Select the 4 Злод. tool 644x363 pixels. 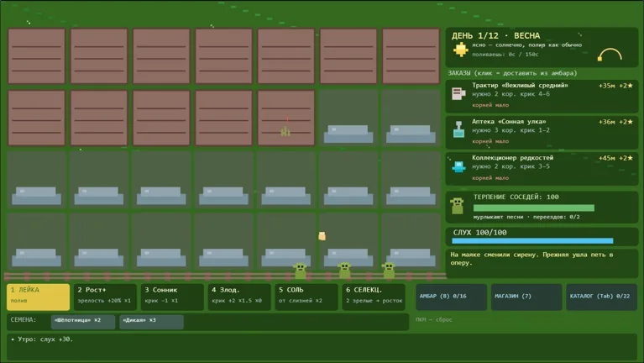pyautogui.click(x=239, y=297)
